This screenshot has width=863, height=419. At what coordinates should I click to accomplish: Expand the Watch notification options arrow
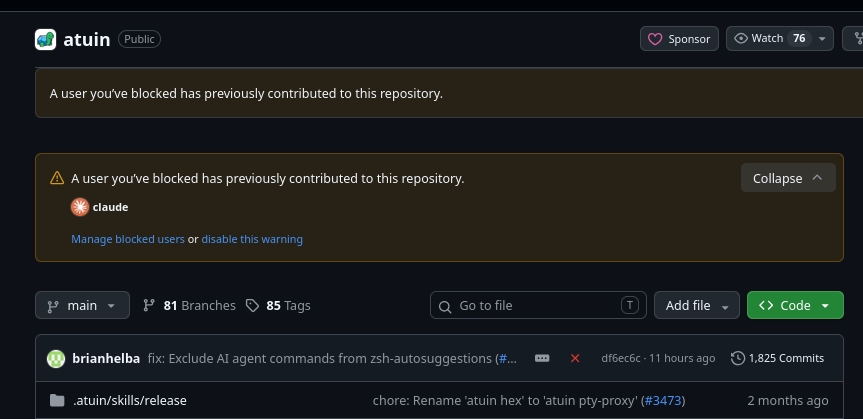(x=822, y=39)
